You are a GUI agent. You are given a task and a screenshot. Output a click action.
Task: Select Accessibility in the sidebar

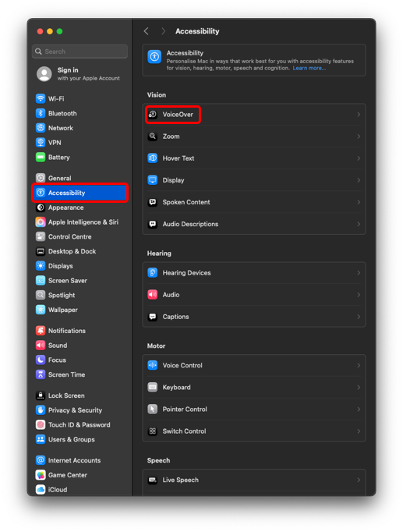click(x=80, y=193)
